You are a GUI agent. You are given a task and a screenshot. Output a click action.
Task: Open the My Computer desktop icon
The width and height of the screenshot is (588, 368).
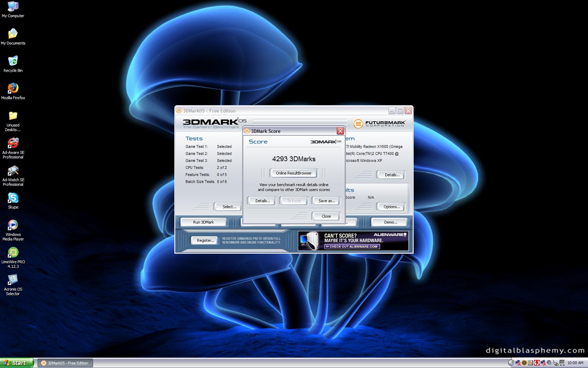[x=13, y=9]
